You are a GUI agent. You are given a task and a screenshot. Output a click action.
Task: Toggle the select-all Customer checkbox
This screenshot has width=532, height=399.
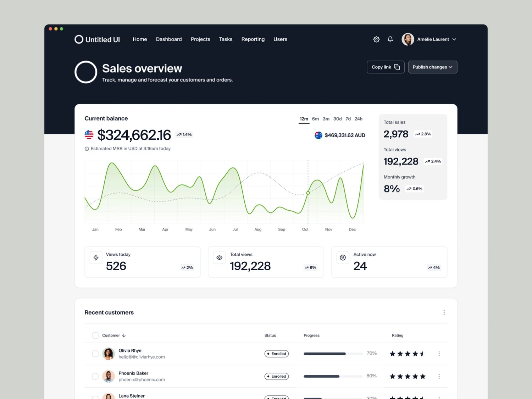coord(95,335)
